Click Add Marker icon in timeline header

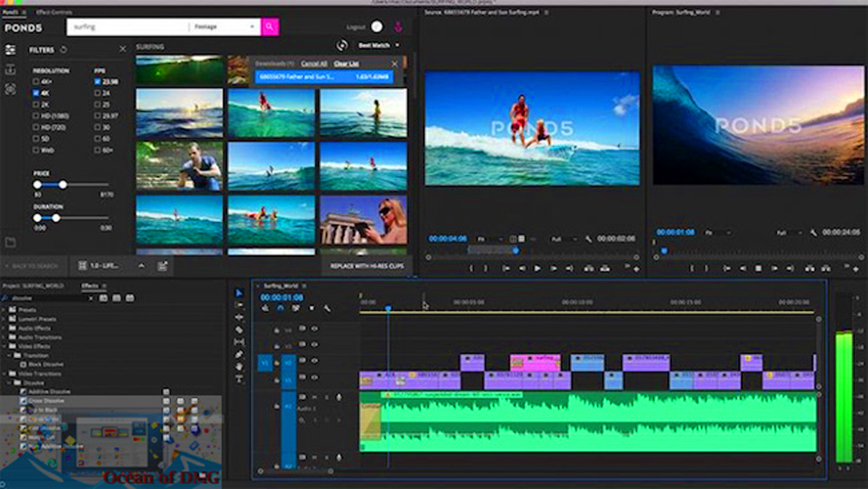(312, 308)
